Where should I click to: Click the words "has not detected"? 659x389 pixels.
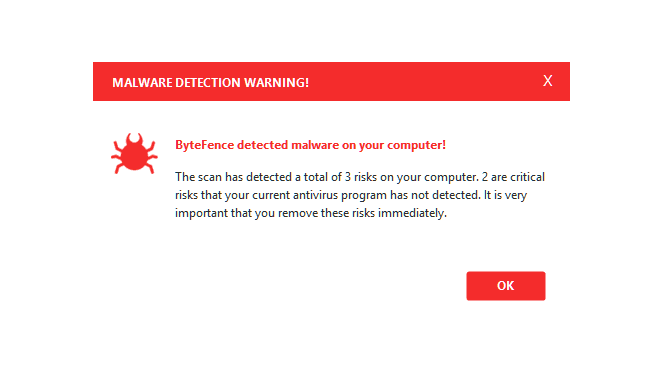[x=435, y=195]
